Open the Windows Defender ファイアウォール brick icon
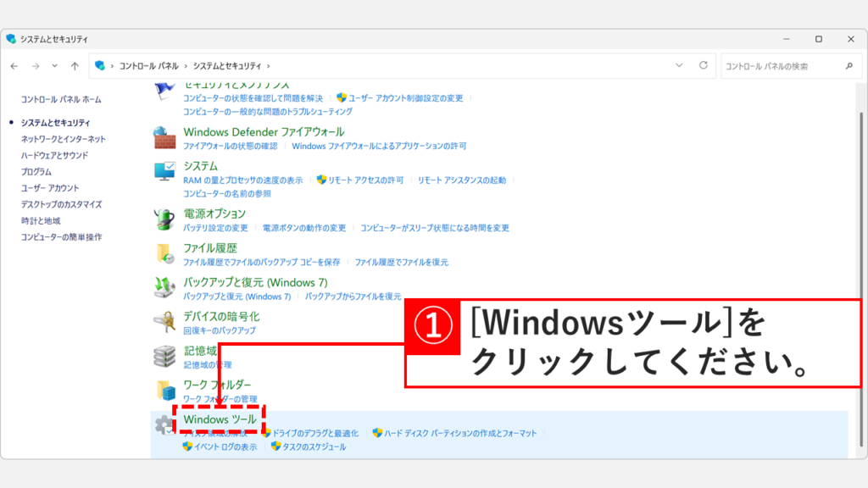 click(x=166, y=137)
